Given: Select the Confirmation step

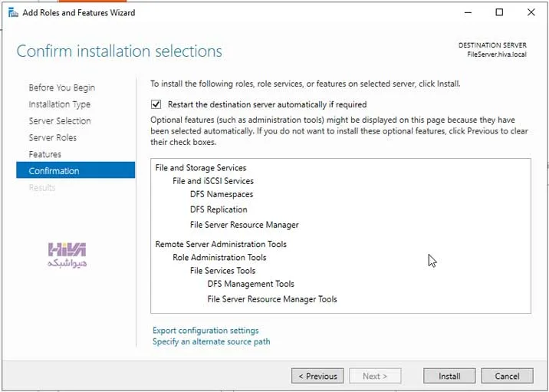Looking at the screenshot, I should tap(75, 171).
